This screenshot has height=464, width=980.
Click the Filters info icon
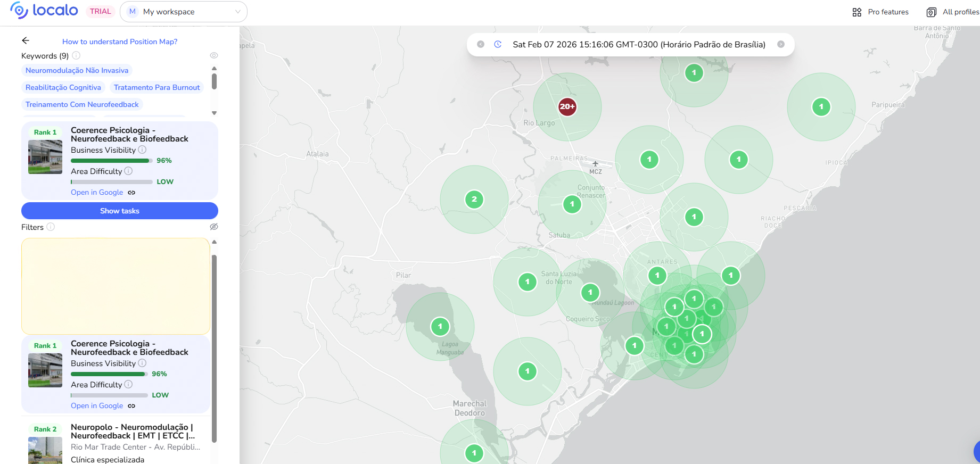[x=51, y=227]
